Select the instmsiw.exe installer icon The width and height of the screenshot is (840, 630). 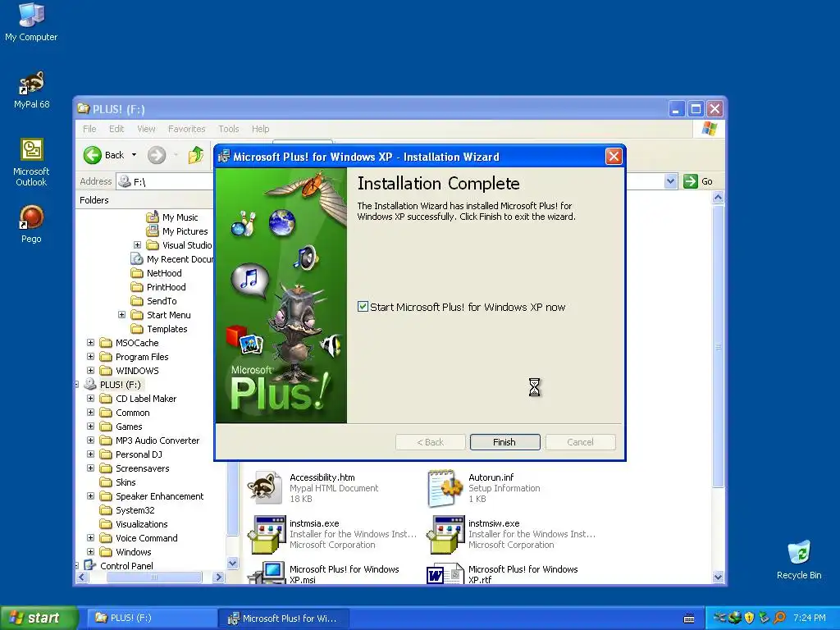(x=445, y=534)
